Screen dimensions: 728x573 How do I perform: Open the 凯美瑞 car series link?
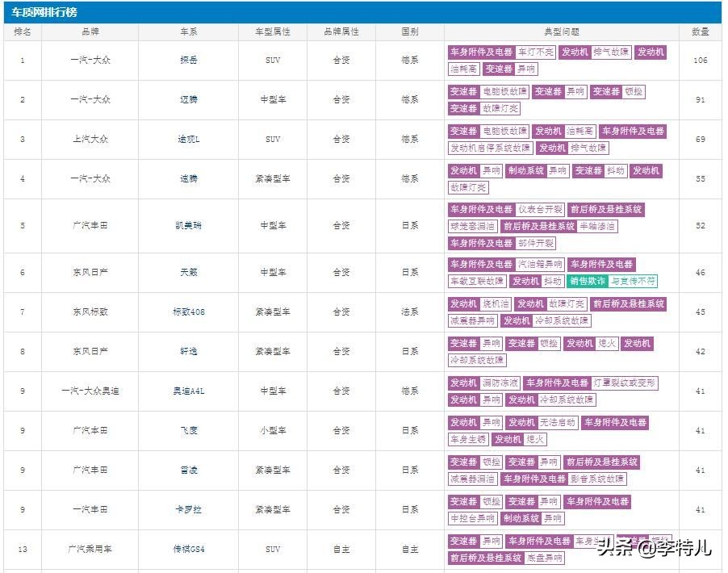coord(189,226)
